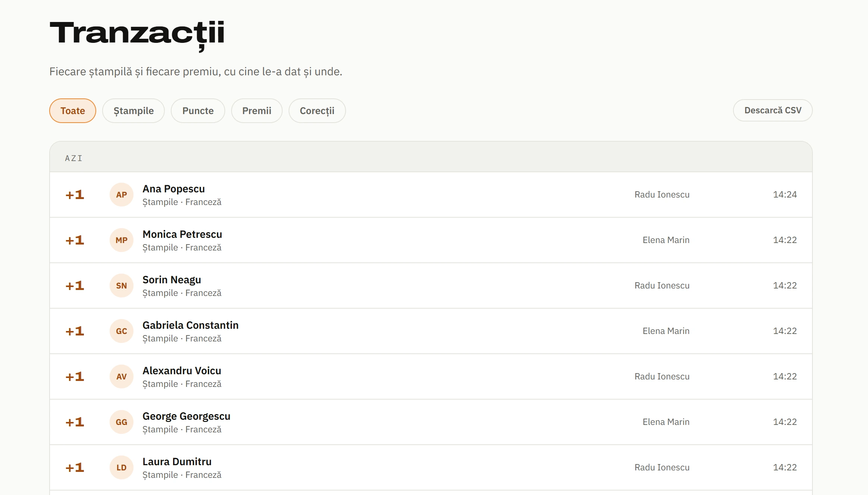The image size is (868, 495).
Task: Open Monica Petrescu's name
Action: coord(182,234)
